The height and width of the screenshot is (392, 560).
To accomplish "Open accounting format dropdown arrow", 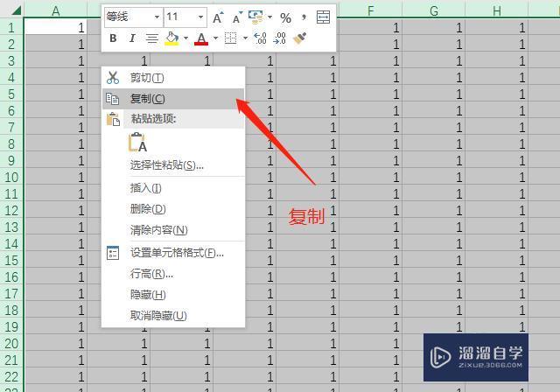I will pos(270,17).
